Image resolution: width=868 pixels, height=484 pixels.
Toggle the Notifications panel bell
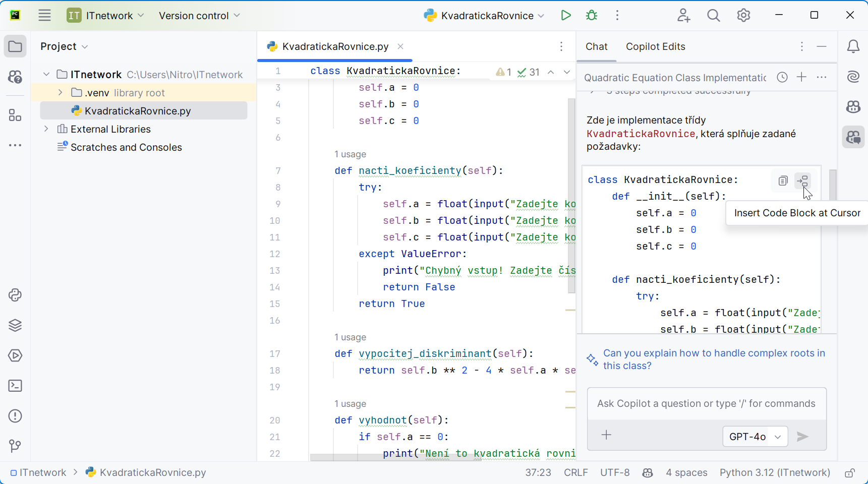(853, 47)
